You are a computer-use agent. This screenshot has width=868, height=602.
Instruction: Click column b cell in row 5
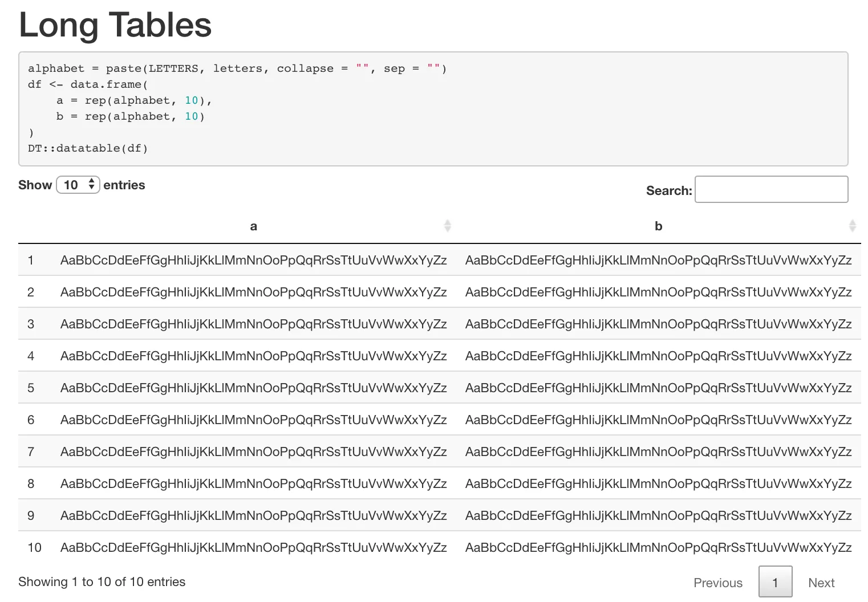[658, 388]
